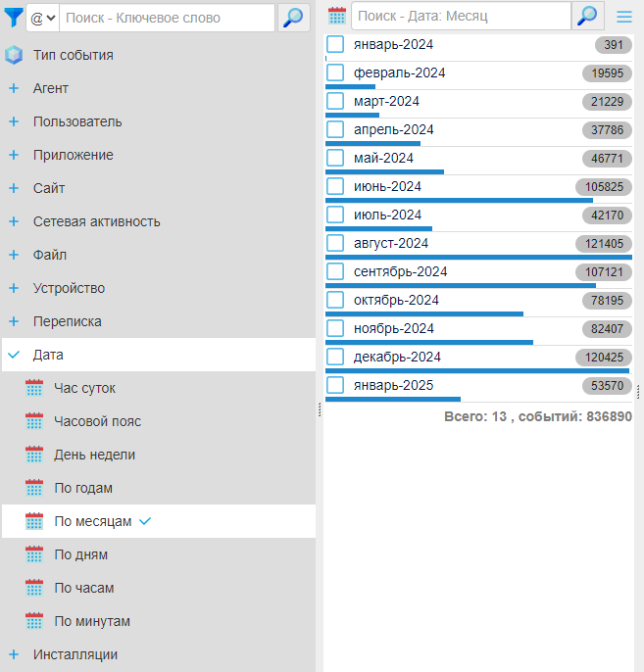644x672 pixels.
Task: Click calendar icon next to По годам
Action: [x=34, y=488]
